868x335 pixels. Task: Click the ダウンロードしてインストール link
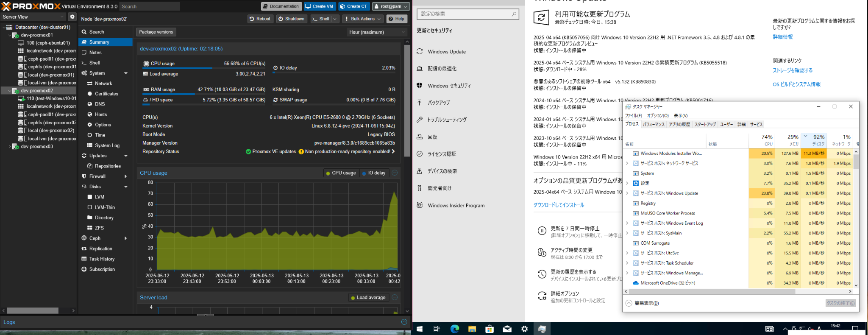coord(558,205)
